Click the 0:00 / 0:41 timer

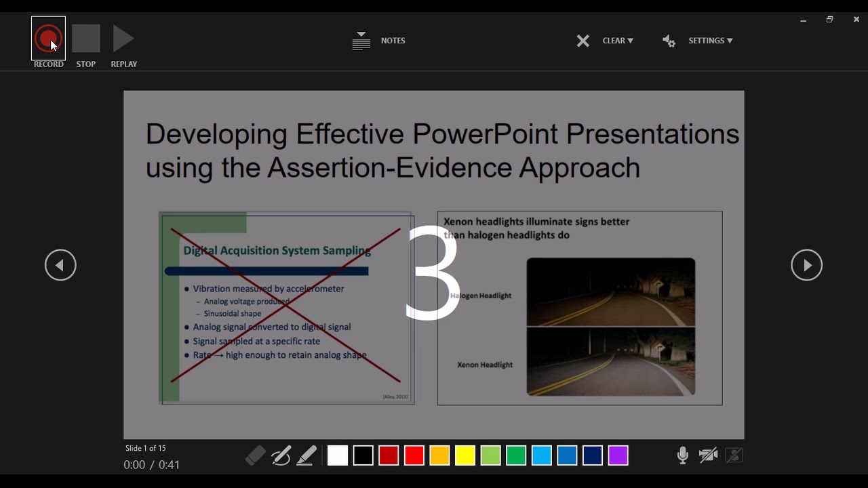click(x=151, y=465)
